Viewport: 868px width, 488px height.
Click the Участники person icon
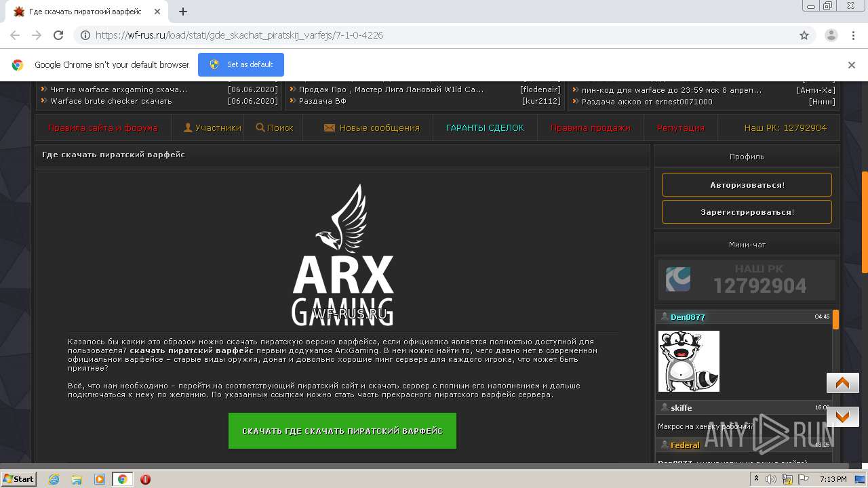pyautogui.click(x=188, y=127)
